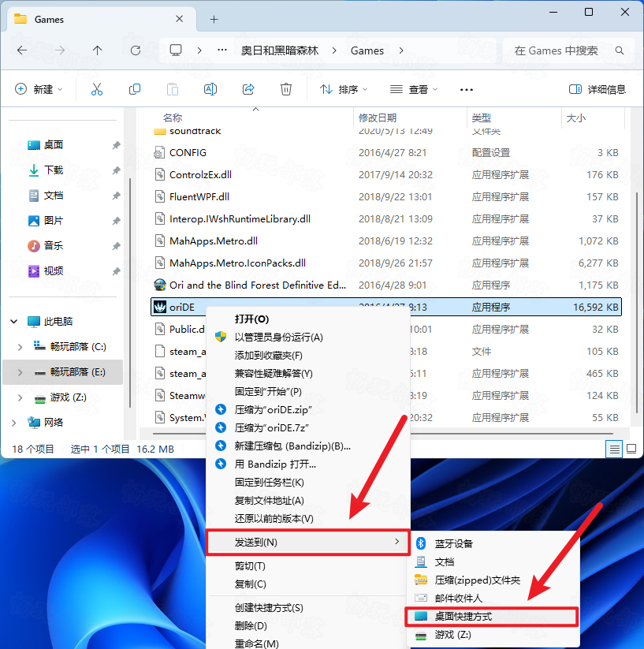Screen dimensions: 644x649
Task: Go up one folder level
Action: (x=97, y=50)
